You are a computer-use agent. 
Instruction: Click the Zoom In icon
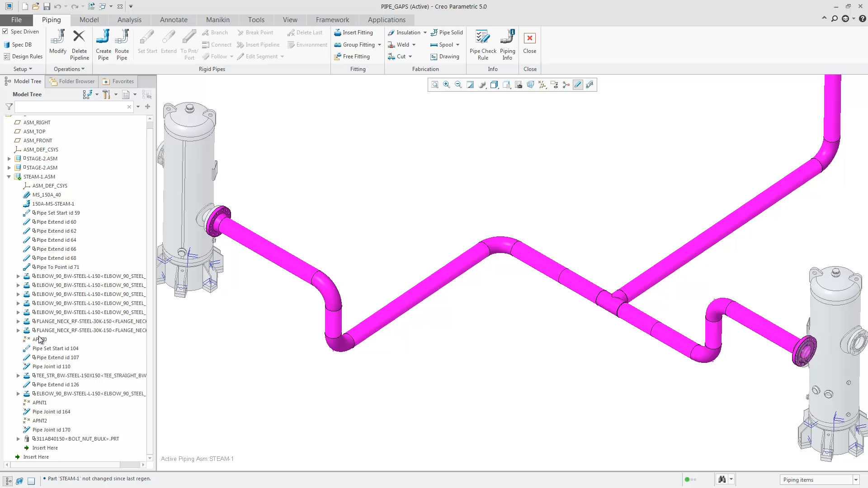point(447,85)
